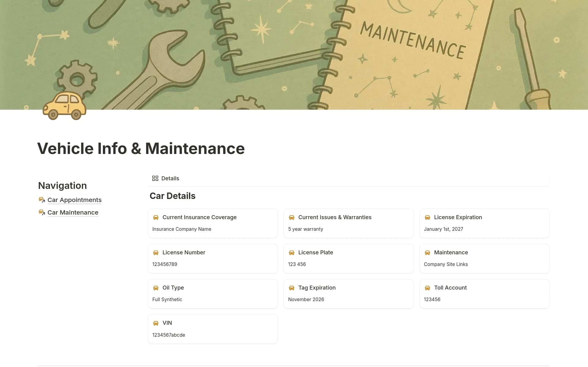Click the car icon beside Tag Expiration

(x=292, y=288)
